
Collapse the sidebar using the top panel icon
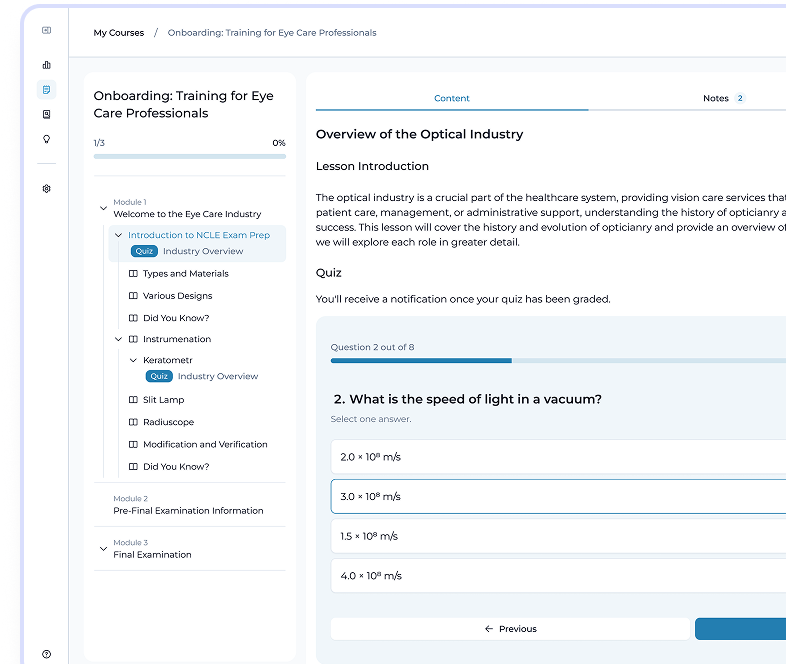(46, 30)
